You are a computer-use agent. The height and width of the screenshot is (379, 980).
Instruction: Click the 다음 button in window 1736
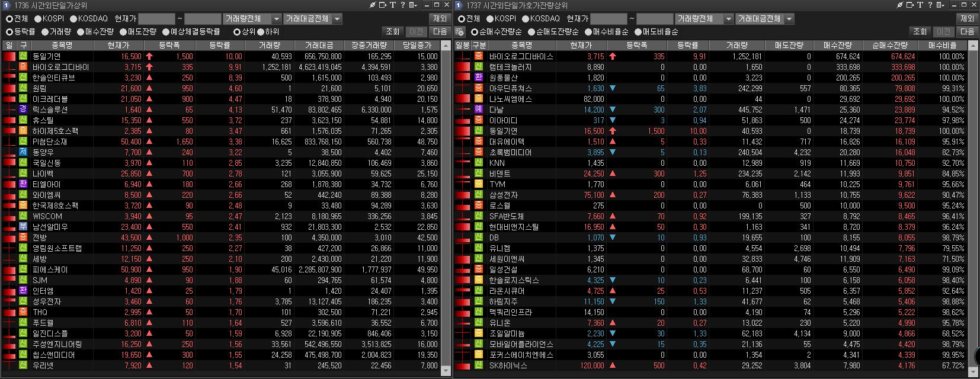(x=440, y=31)
